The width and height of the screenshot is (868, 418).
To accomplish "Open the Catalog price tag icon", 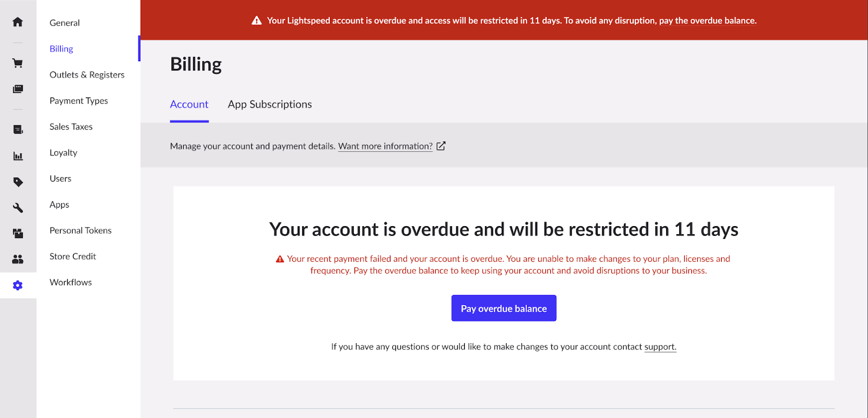I will coord(18,182).
